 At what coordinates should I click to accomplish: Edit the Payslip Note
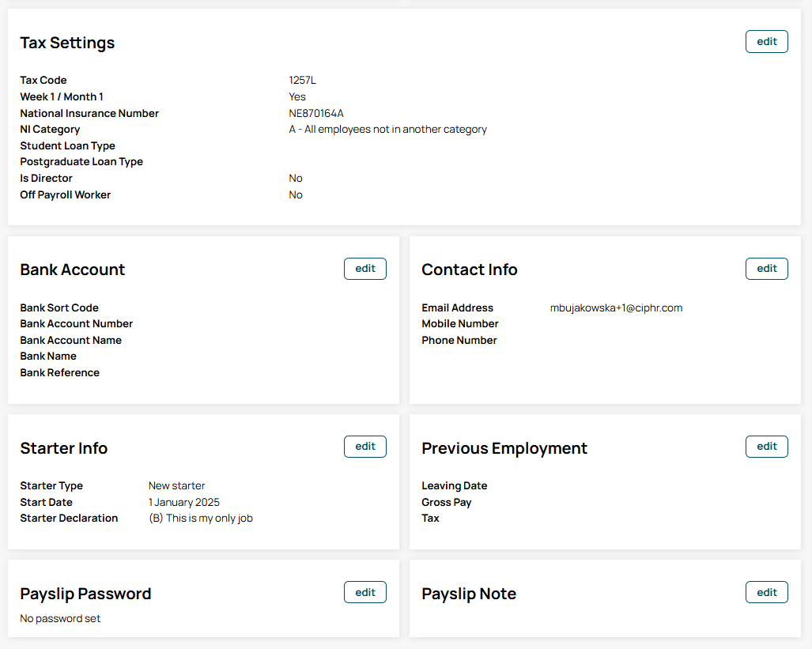point(766,593)
